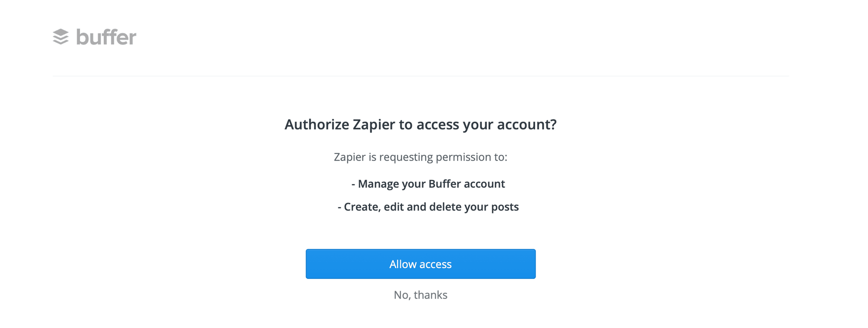This screenshot has height=328, width=868.
Task: Click the "Authorize Zapier to access" heading
Action: 420,125
